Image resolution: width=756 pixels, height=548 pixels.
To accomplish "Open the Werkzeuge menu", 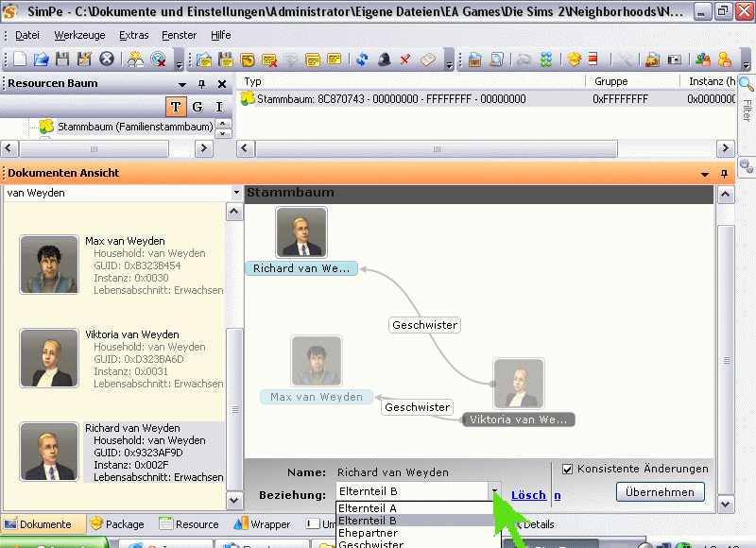I will point(80,35).
